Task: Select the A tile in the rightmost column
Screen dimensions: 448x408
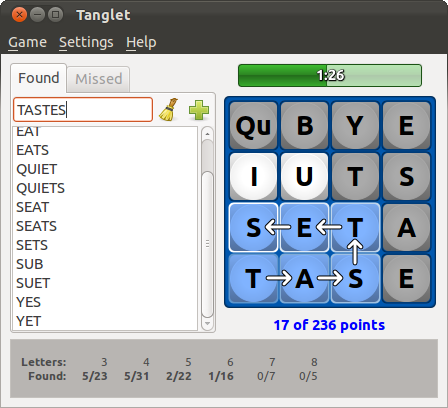Action: pos(406,228)
